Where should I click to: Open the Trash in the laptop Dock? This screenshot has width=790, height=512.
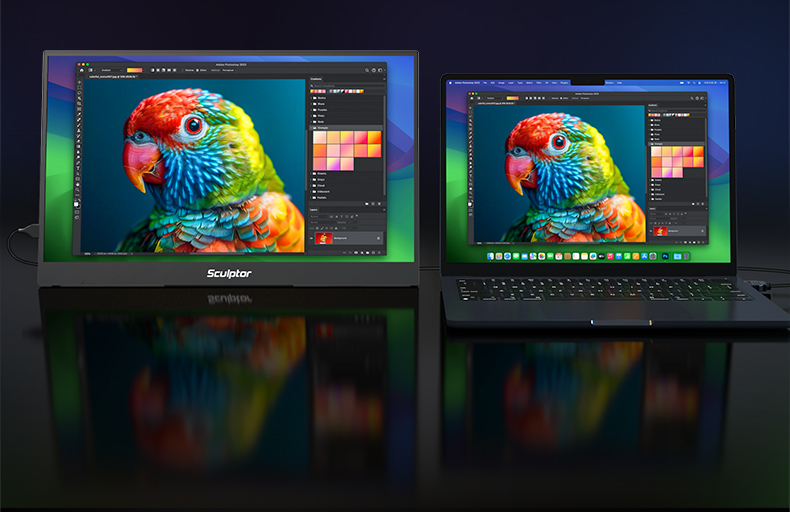point(685,258)
